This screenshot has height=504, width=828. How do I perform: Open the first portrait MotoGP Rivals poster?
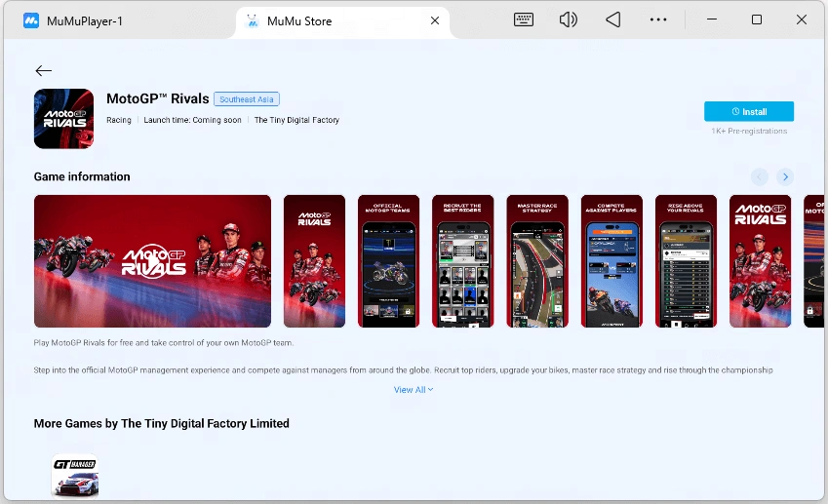pyautogui.click(x=314, y=261)
